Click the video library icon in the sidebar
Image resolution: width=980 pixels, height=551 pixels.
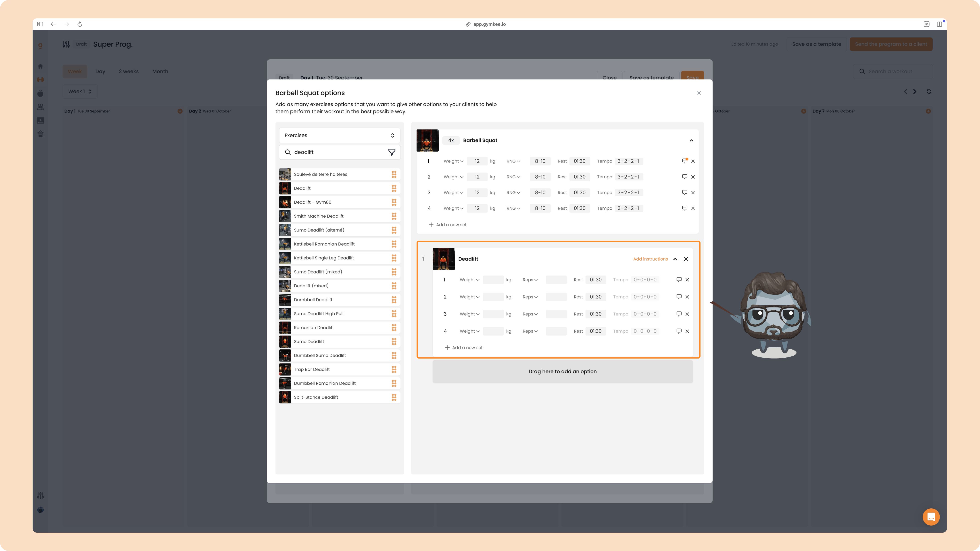pyautogui.click(x=40, y=121)
